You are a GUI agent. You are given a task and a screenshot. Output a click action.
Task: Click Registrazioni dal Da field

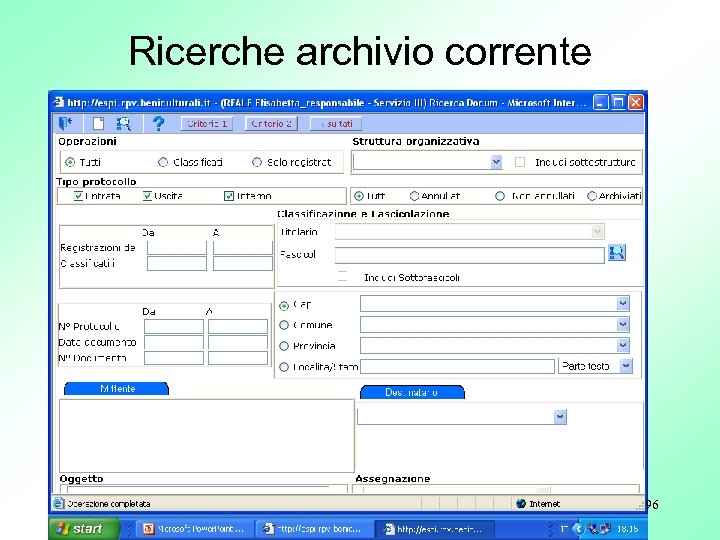pyautogui.click(x=177, y=248)
